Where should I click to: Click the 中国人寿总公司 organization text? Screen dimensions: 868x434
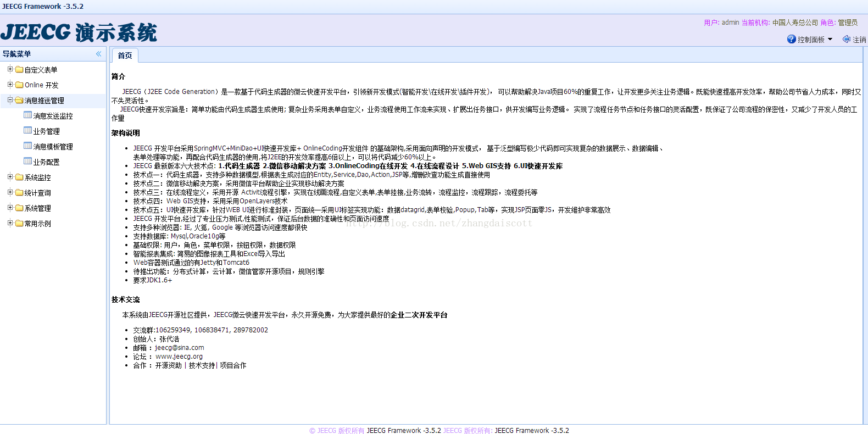[x=795, y=23]
